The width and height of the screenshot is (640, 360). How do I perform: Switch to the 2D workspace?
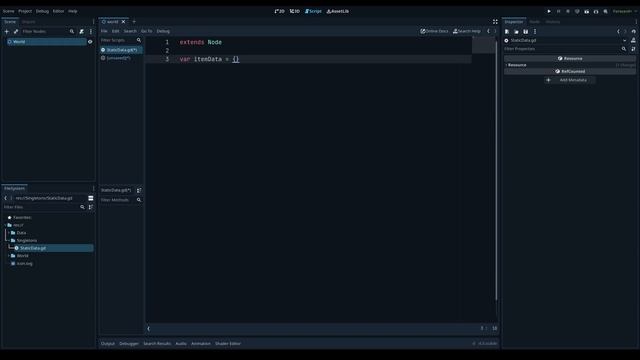(x=280, y=11)
